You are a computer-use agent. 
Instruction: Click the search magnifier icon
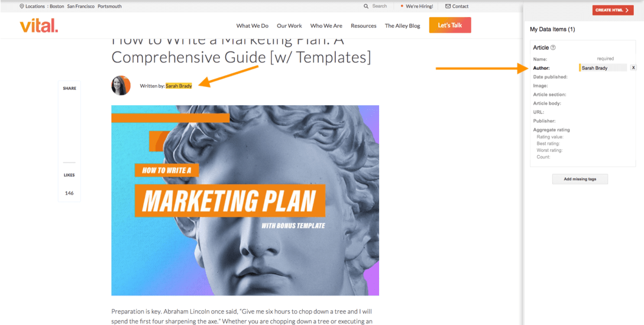(x=366, y=6)
